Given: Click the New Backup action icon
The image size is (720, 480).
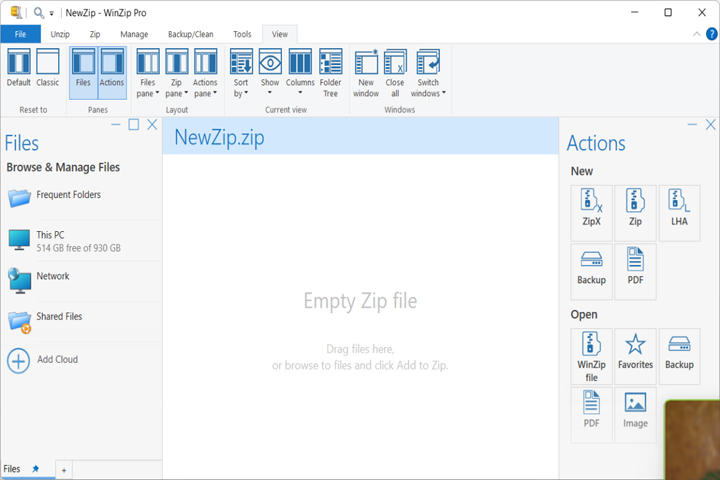Looking at the screenshot, I should click(591, 271).
